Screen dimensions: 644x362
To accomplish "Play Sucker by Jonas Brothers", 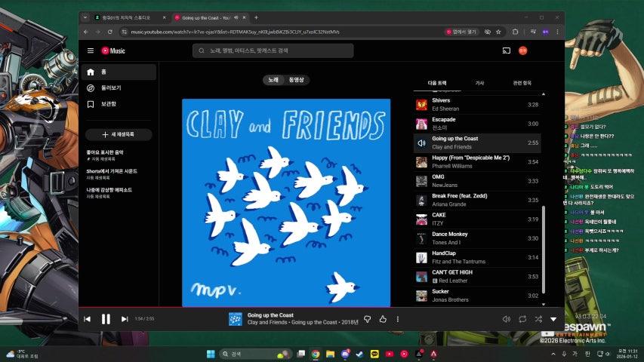I will [x=477, y=296].
